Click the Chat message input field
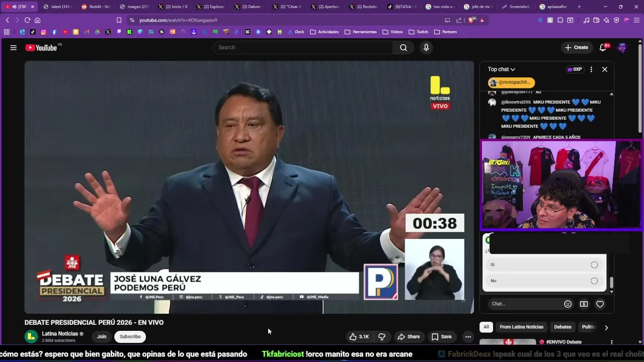The width and height of the screenshot is (644, 362). pyautogui.click(x=525, y=304)
